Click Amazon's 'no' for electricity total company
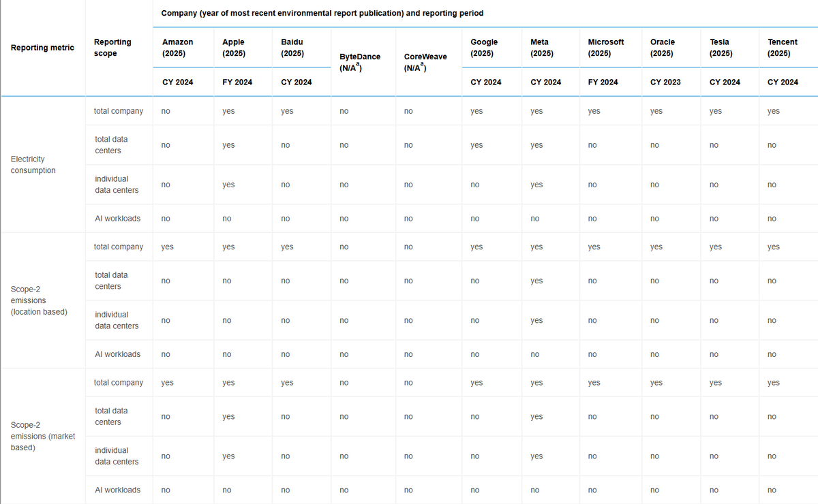Viewport: 818px width, 504px height. (x=166, y=111)
